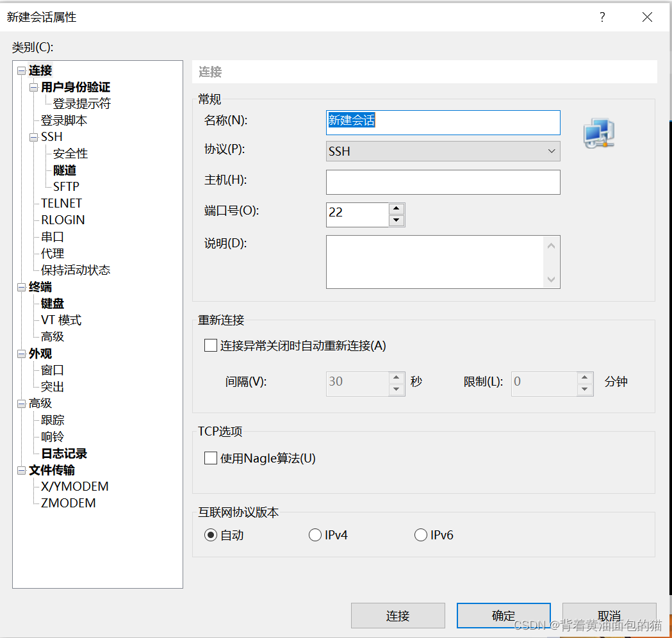The width and height of the screenshot is (672, 638).
Task: Select VT 模式 in the tree
Action: point(61,320)
